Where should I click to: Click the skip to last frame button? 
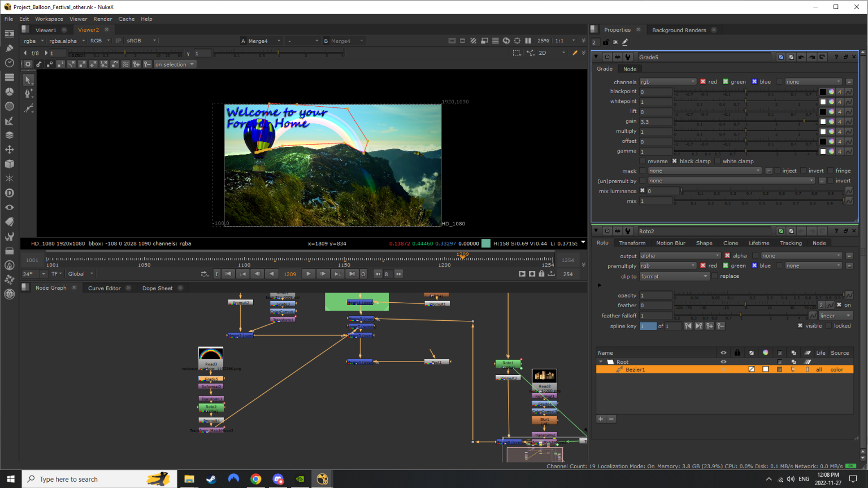(350, 273)
